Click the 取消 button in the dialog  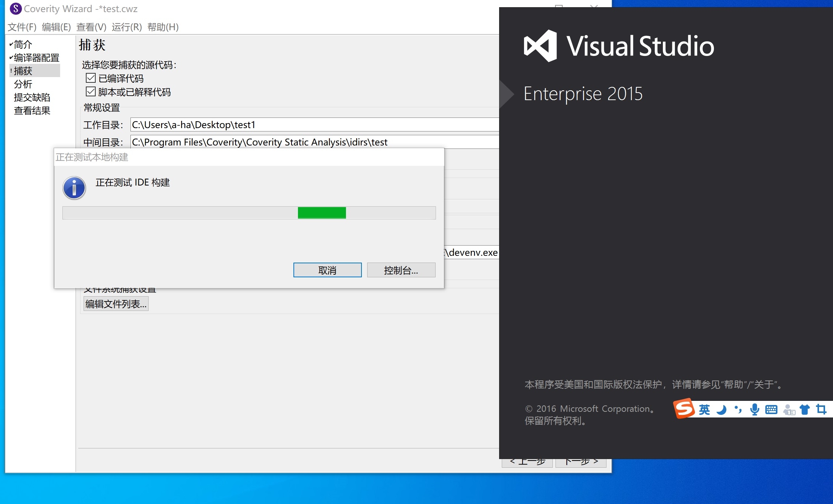327,270
